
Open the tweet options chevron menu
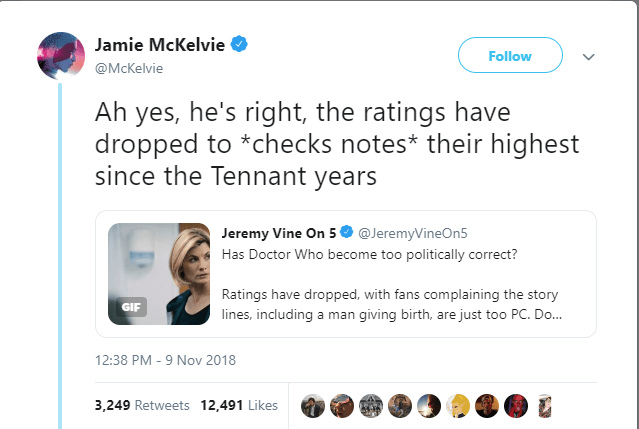[588, 57]
